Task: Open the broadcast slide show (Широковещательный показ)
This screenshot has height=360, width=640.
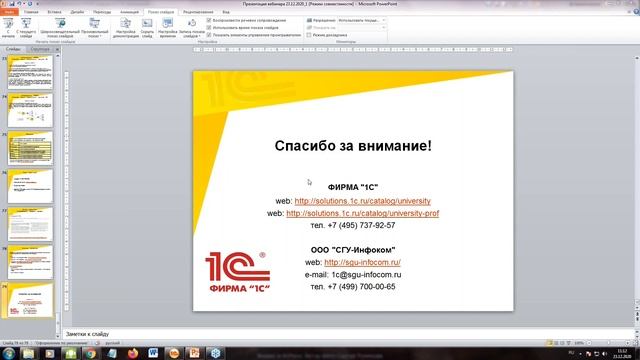Action: (60, 28)
